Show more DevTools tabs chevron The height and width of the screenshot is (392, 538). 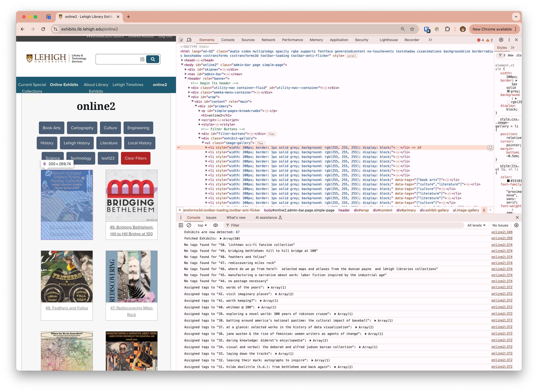[x=430, y=40]
